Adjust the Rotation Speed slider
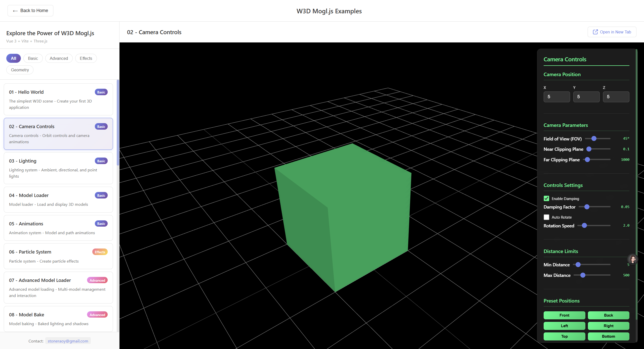 [594, 225]
